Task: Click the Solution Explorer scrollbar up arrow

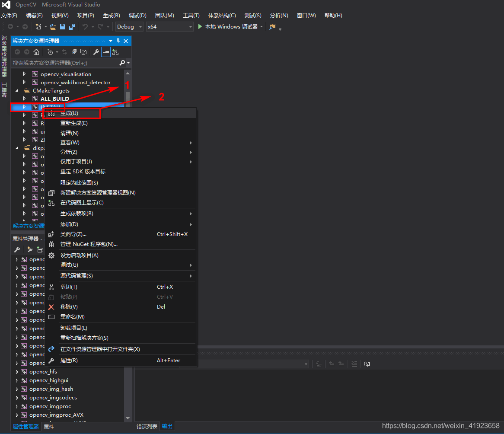Action: click(x=128, y=73)
